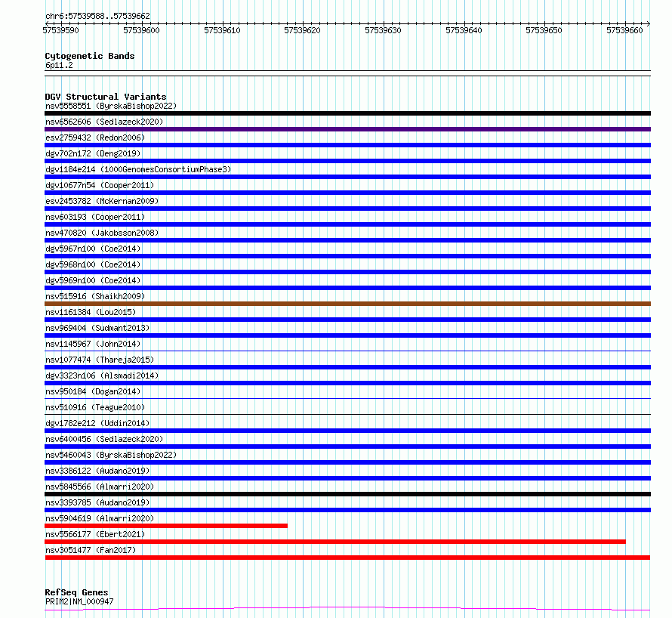Open the nsv3386122 (Audano2019) label

click(97, 471)
